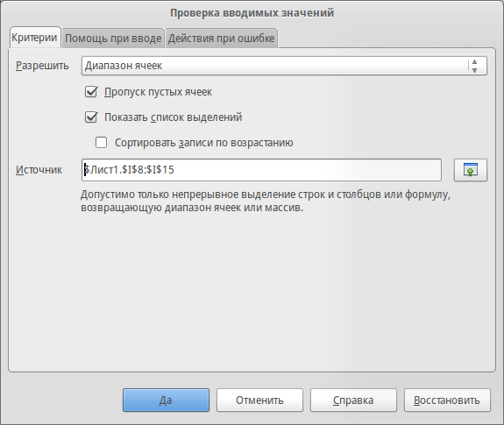Switch to the Помощь при вводе tab
This screenshot has width=504, height=425.
113,39
